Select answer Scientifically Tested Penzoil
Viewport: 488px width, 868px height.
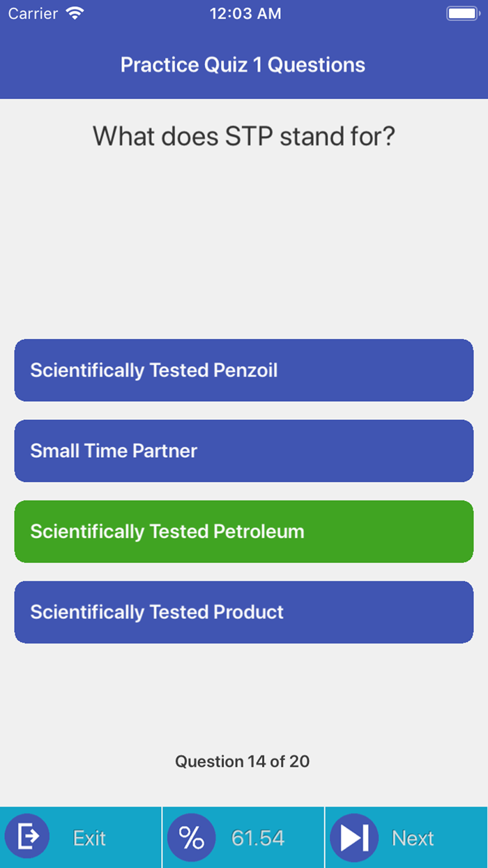[244, 371]
